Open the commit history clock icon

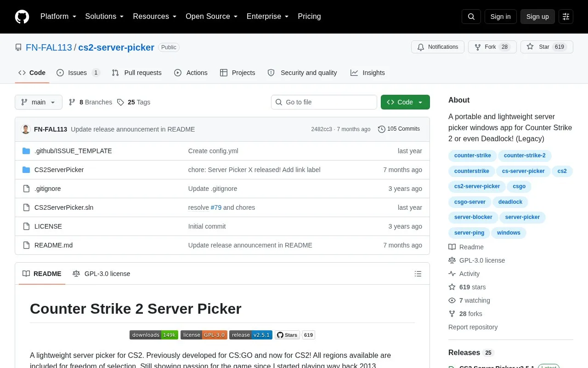pos(381,129)
